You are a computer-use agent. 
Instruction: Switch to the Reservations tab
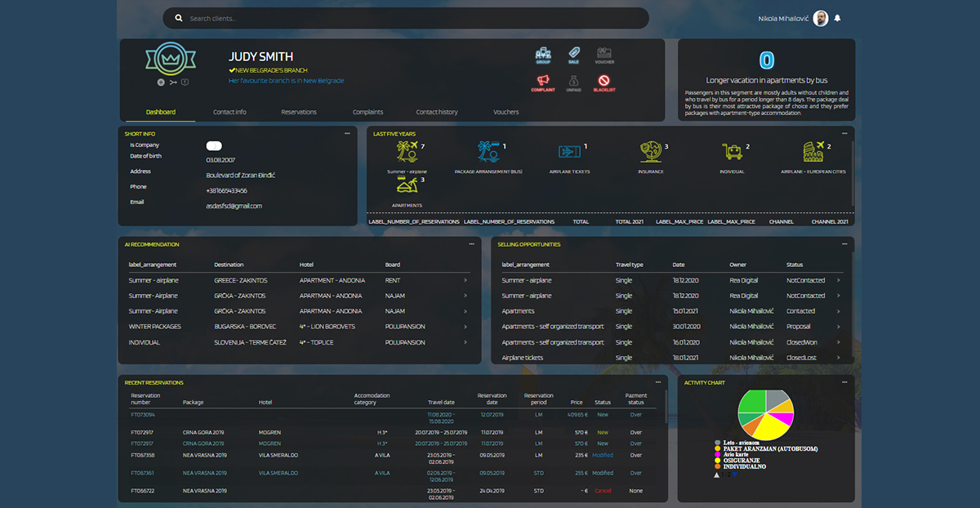coord(299,112)
